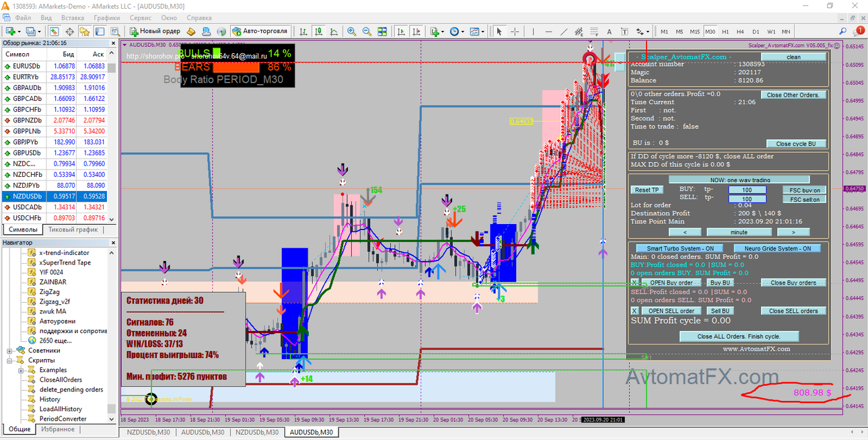Expand the Советники tree node
The image size is (868, 440).
[9, 351]
